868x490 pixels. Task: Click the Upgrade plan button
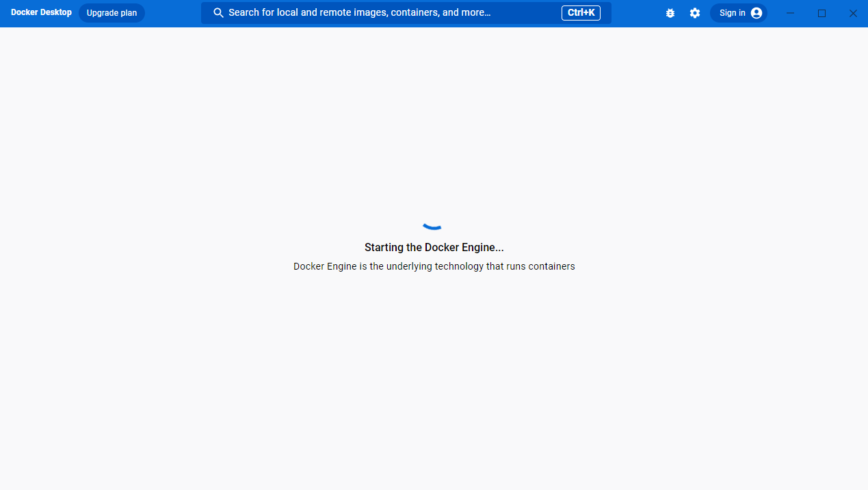point(111,13)
